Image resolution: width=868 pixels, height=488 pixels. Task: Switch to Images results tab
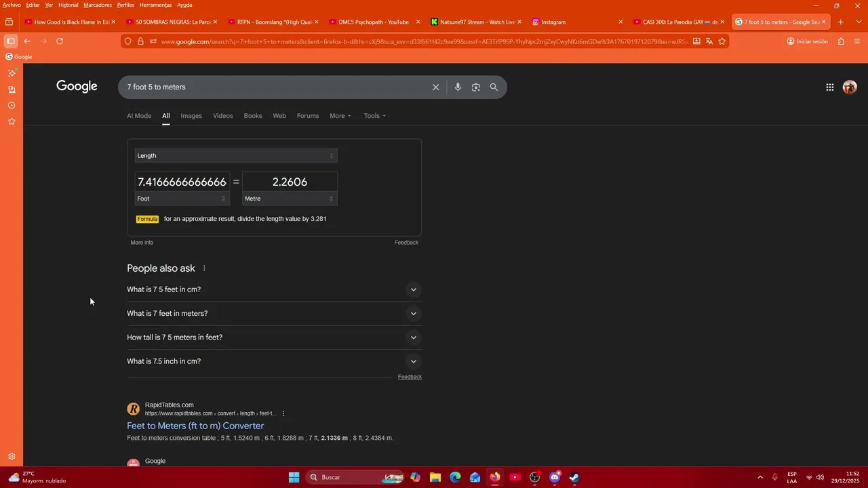(x=191, y=116)
